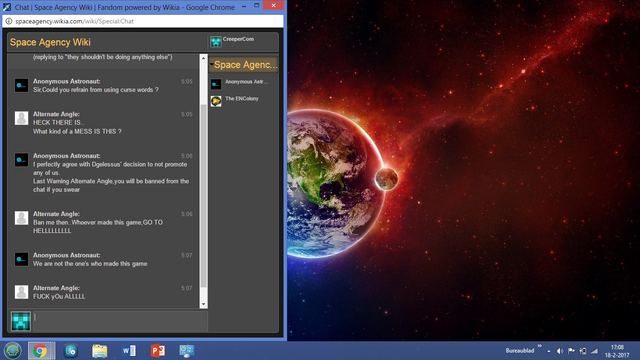This screenshot has height=360, width=640.
Task: Open the Space Agency Wiki header link
Action: [50, 42]
